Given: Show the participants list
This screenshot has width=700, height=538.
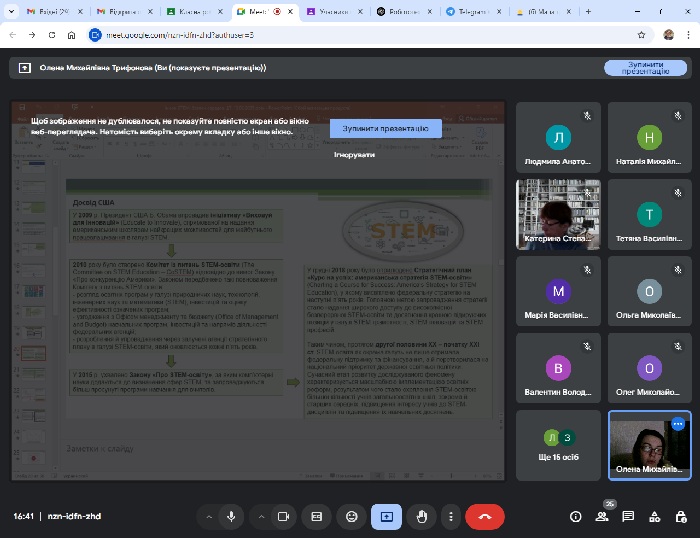Looking at the screenshot, I should click(602, 516).
